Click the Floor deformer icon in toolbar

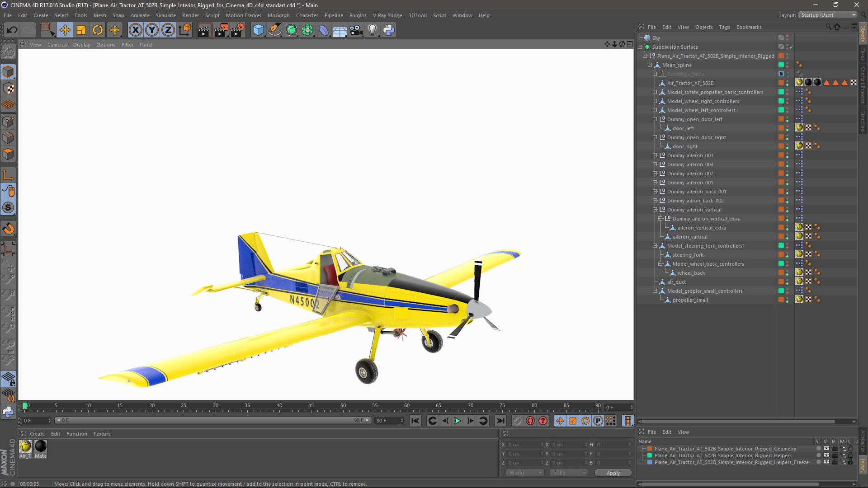340,30
